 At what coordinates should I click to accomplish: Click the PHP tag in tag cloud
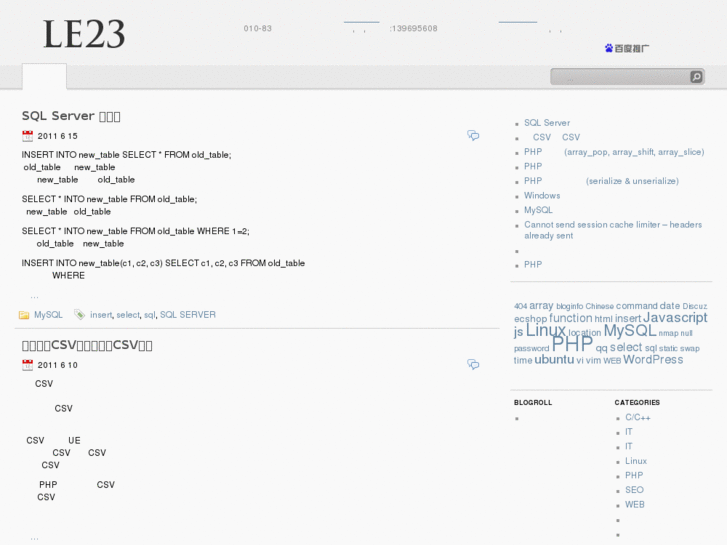pos(572,344)
